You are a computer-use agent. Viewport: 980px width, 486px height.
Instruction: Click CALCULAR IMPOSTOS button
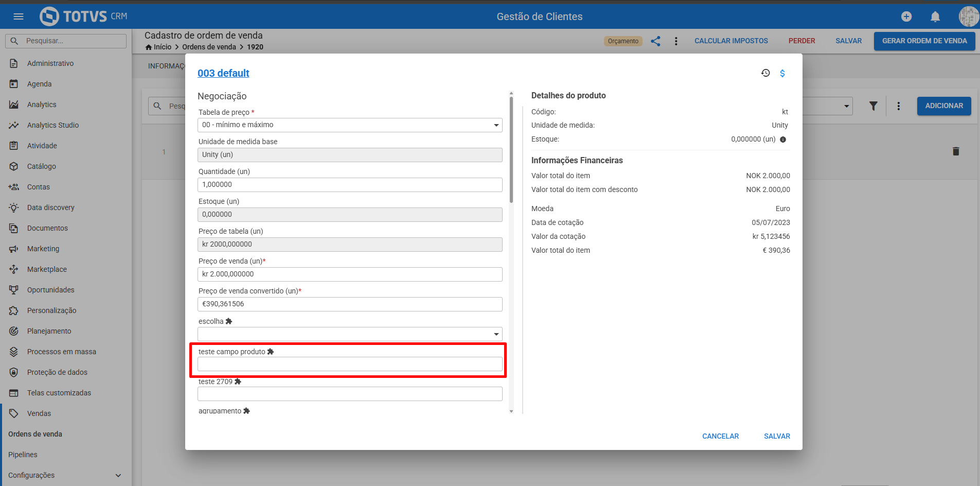731,41
